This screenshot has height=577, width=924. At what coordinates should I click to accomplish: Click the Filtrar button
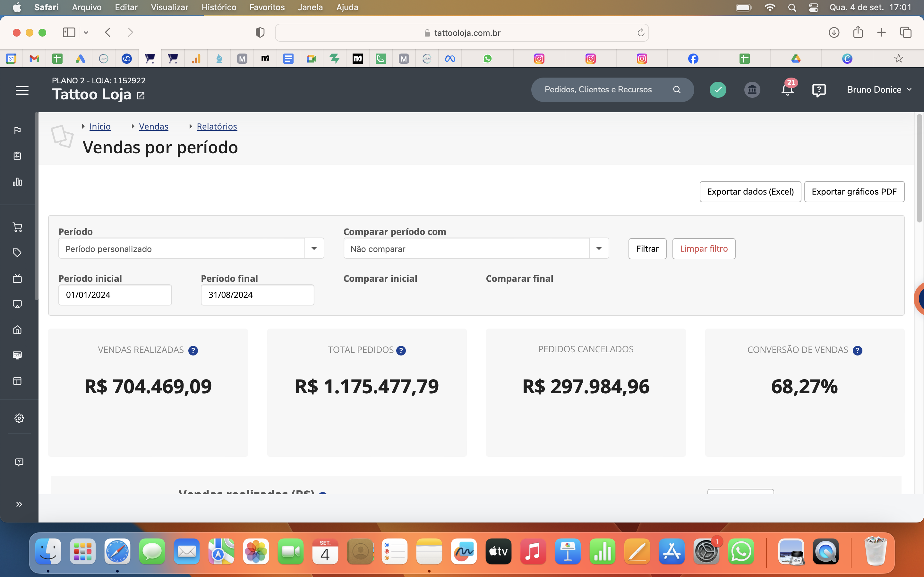pos(647,248)
